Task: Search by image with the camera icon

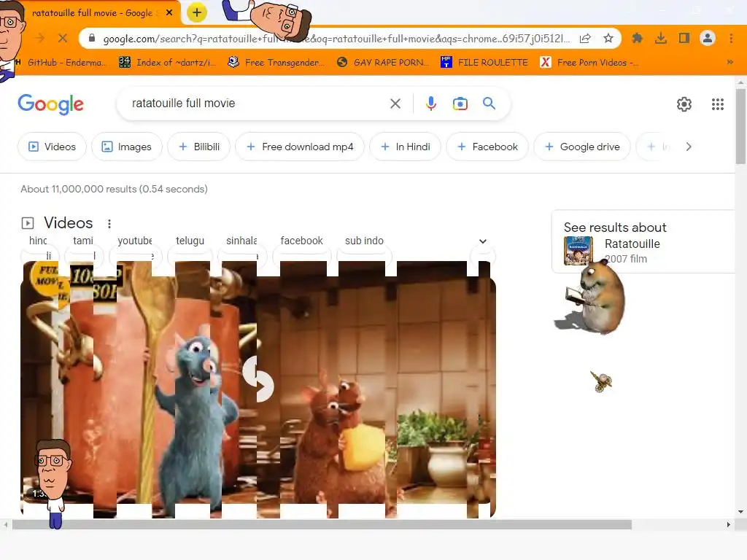Action: [x=460, y=104]
